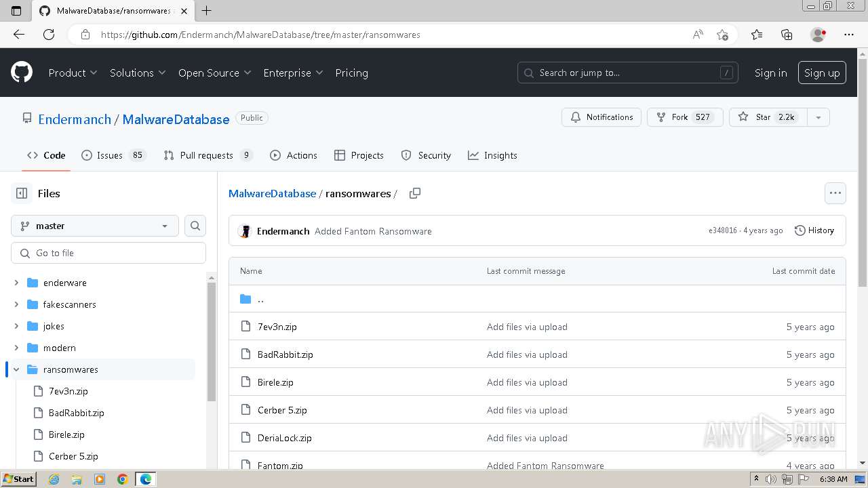The image size is (868, 488).
Task: Click commit hash e348016
Action: [x=723, y=230]
